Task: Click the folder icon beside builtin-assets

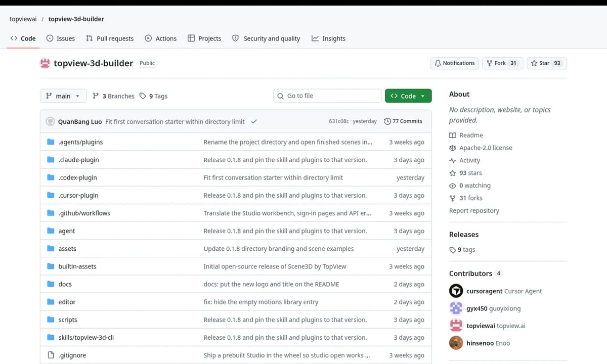Action: click(x=51, y=266)
